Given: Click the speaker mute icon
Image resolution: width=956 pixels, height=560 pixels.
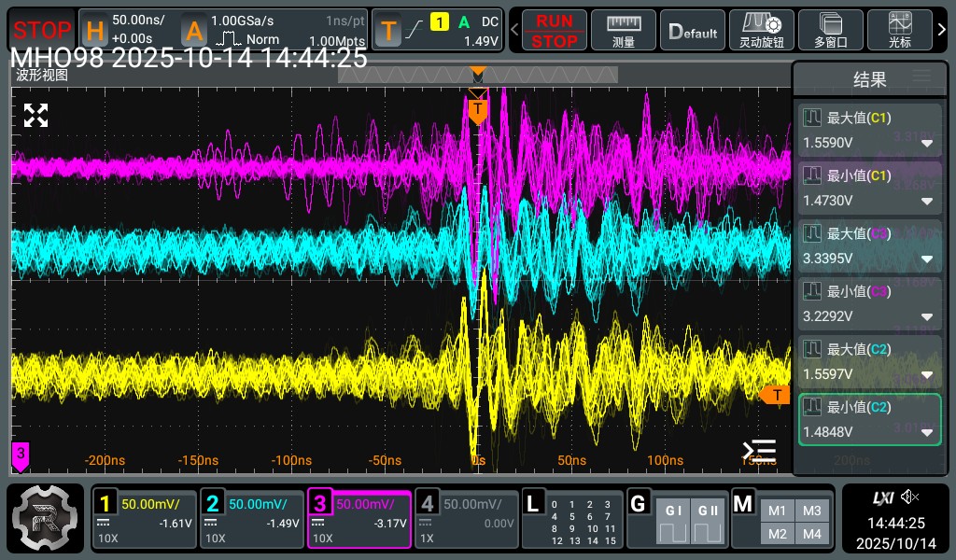Looking at the screenshot, I should (x=910, y=497).
